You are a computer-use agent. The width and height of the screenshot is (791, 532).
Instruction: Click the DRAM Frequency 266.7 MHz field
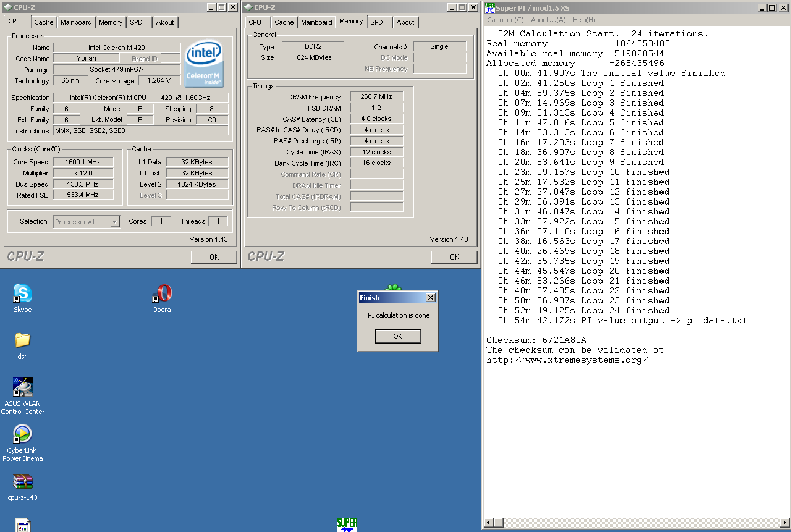[376, 97]
